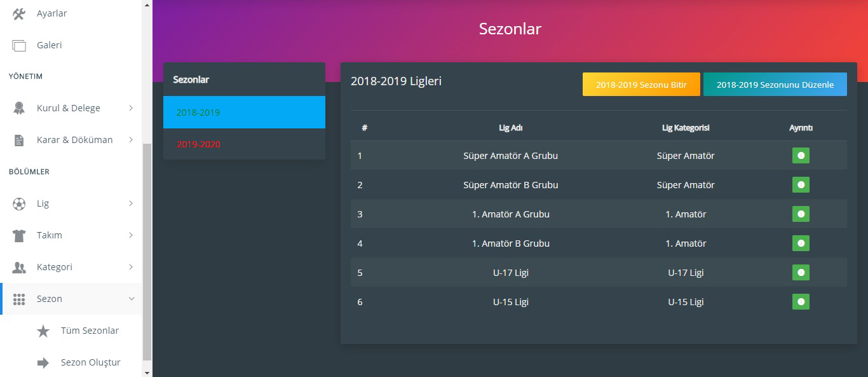This screenshot has width=868, height=377.
Task: Click the sidebar vertical scrollbar thumb
Action: tap(147, 251)
